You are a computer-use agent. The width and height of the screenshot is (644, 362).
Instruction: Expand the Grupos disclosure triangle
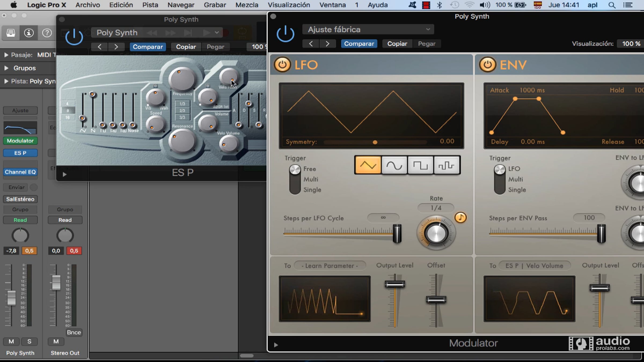[6, 68]
